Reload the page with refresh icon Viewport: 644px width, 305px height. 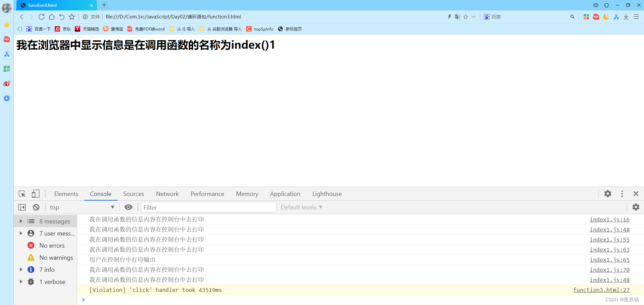[x=42, y=17]
